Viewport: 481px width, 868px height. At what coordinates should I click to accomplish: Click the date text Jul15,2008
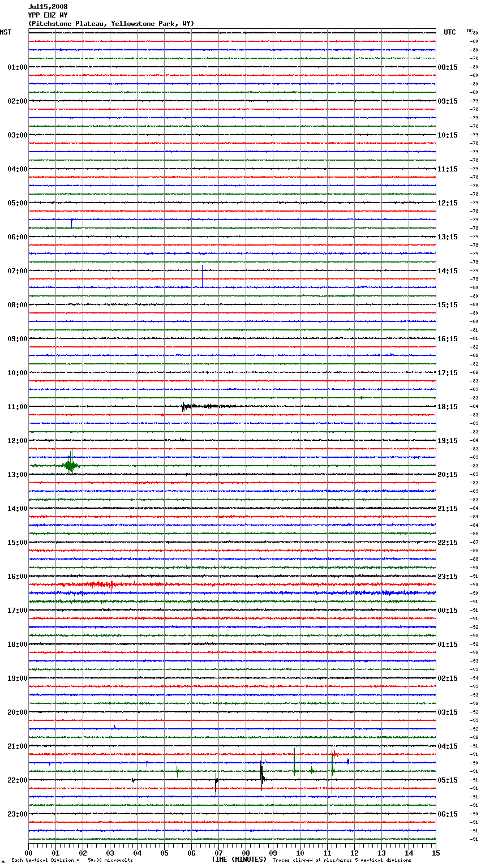48,7
